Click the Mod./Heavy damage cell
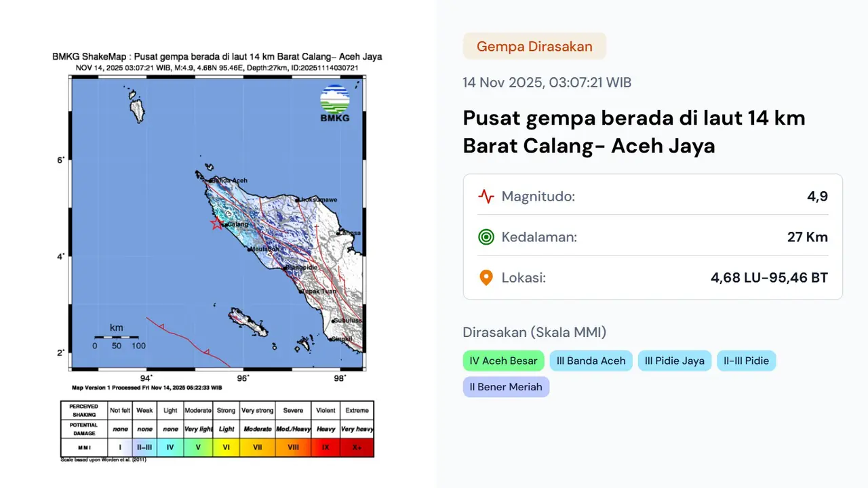The image size is (868, 488). 293,429
